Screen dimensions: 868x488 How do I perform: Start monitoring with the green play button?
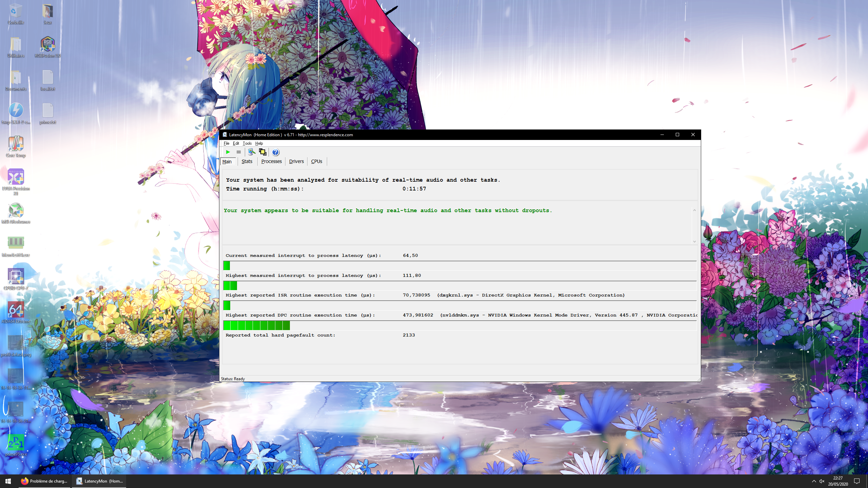228,152
